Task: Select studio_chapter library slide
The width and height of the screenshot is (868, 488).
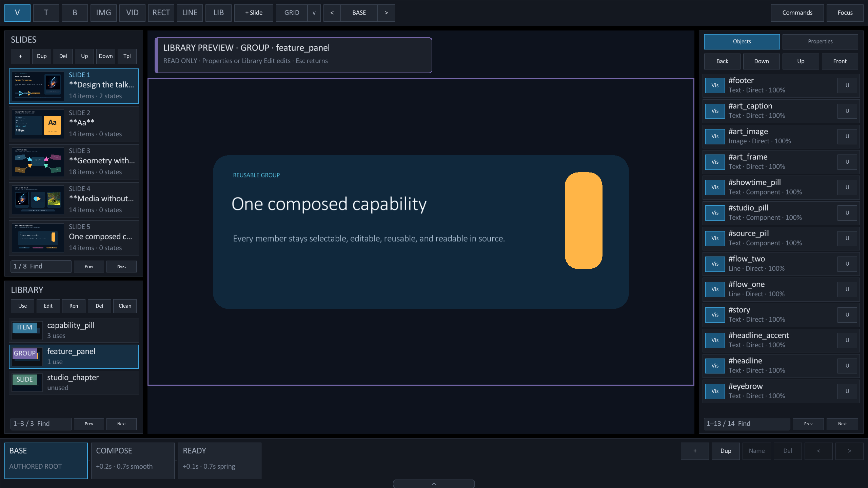Action: (x=74, y=383)
